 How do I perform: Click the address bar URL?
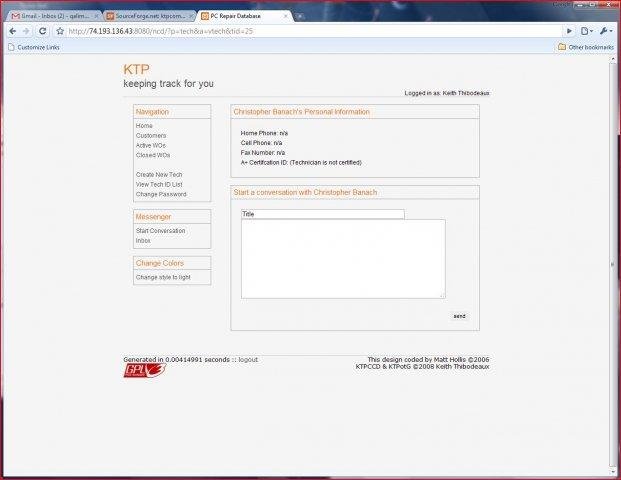(160, 31)
